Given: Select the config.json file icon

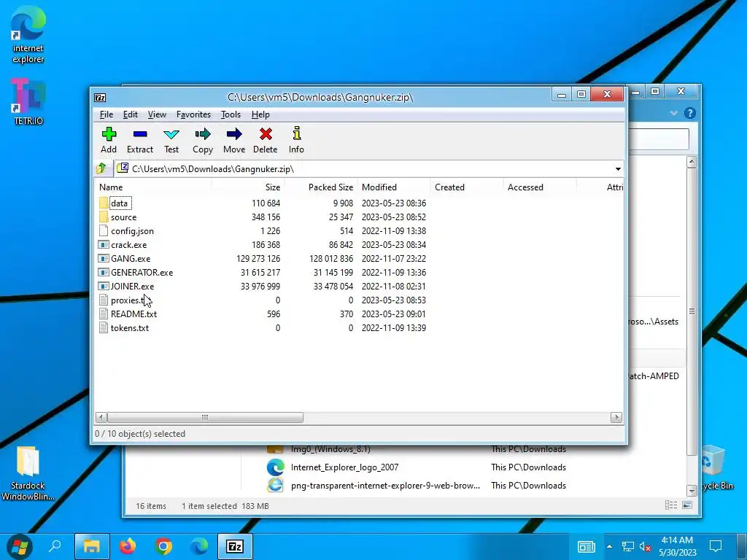Looking at the screenshot, I should tap(104, 231).
